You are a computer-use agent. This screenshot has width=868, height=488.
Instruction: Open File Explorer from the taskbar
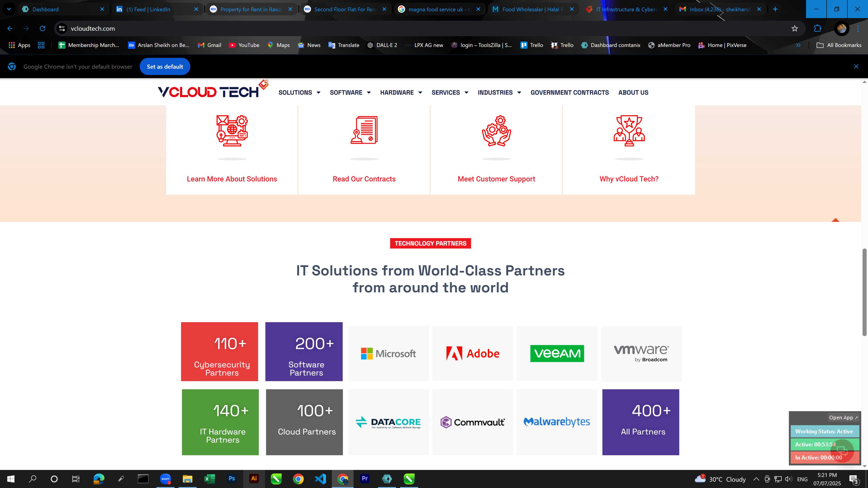tap(187, 479)
